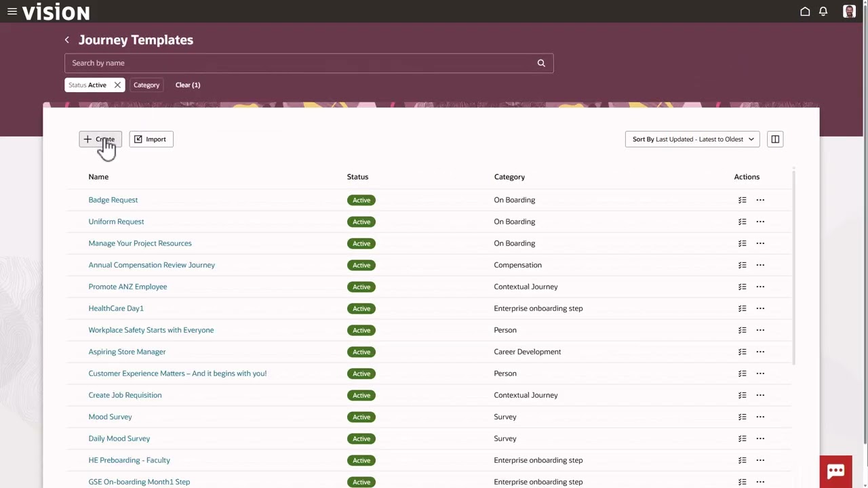Open user profile avatar menu

pos(849,12)
